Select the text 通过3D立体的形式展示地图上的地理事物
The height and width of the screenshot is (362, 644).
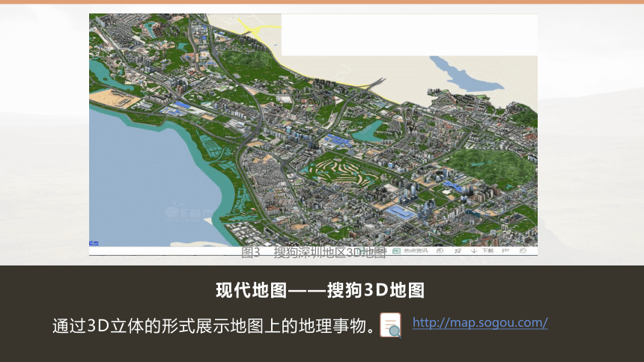click(x=213, y=326)
